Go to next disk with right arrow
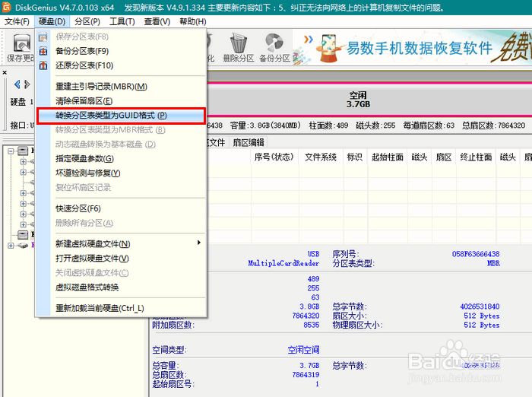 (x=27, y=84)
